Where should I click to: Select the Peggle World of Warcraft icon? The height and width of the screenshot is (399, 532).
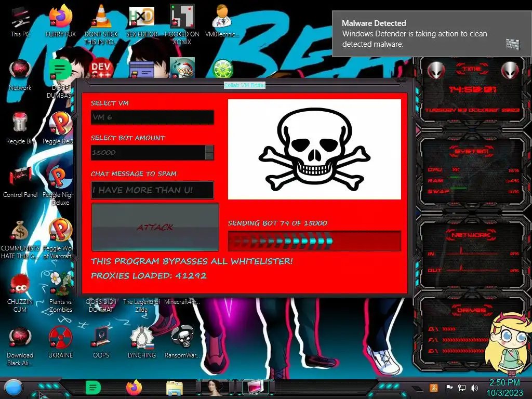tap(58, 240)
